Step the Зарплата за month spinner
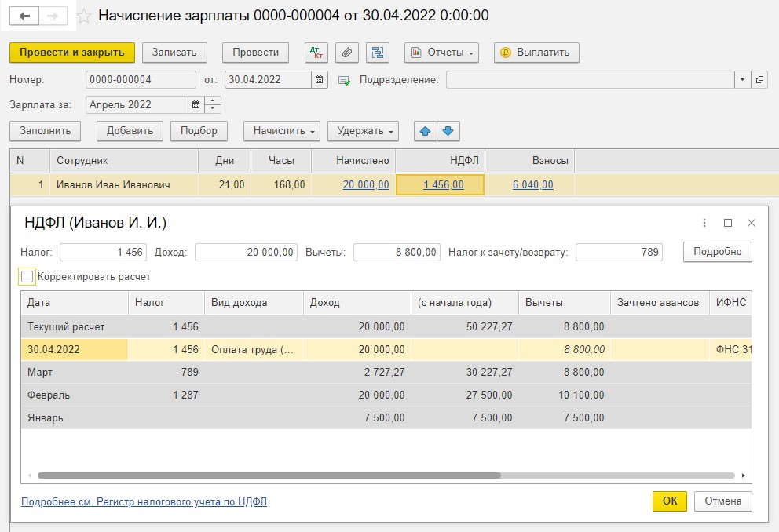This screenshot has width=779, height=532. pyautogui.click(x=213, y=104)
